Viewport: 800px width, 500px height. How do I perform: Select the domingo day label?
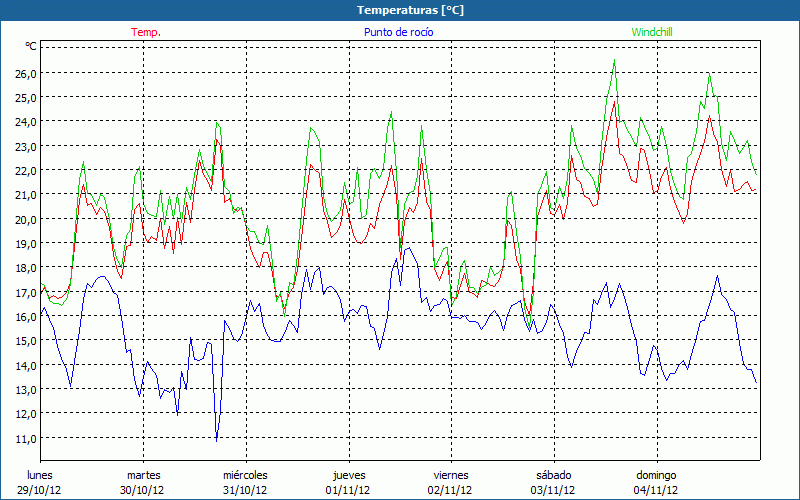point(656,475)
